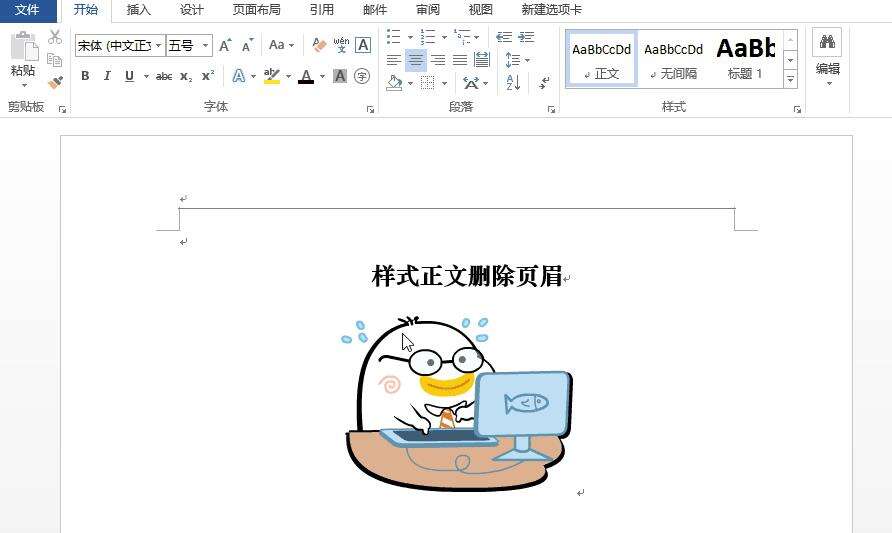Click the line spacing icon
The height and width of the screenshot is (533, 892).
click(513, 60)
